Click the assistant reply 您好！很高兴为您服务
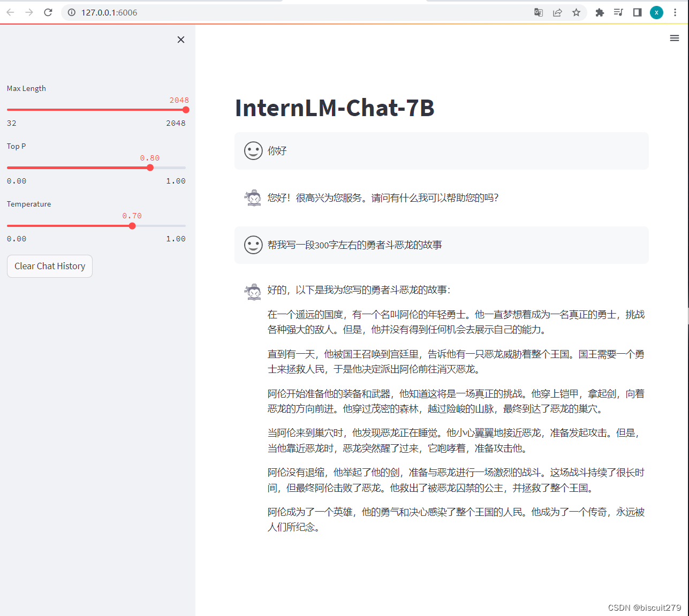The width and height of the screenshot is (689, 616). pos(383,198)
